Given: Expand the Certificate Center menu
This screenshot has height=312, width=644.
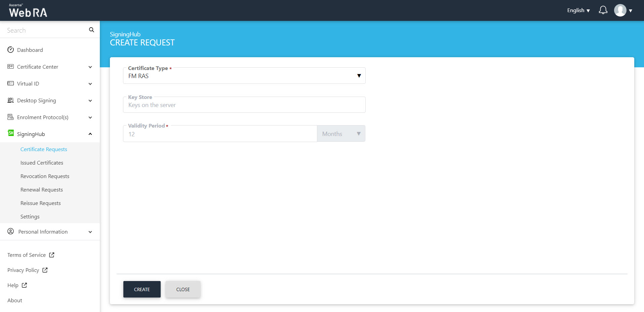Looking at the screenshot, I should point(90,67).
